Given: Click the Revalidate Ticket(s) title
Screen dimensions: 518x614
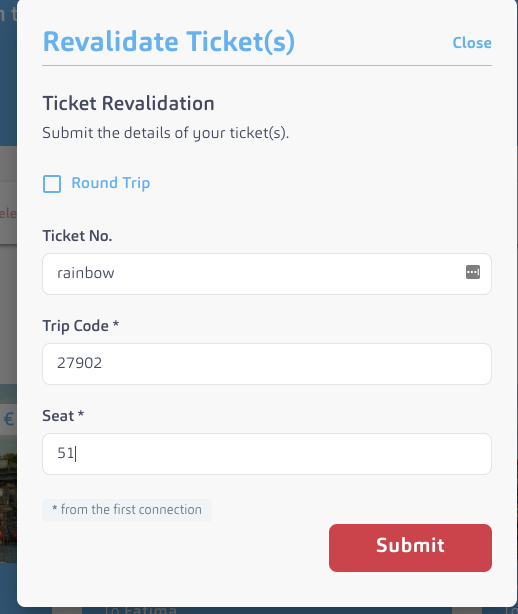Looking at the screenshot, I should [x=169, y=42].
